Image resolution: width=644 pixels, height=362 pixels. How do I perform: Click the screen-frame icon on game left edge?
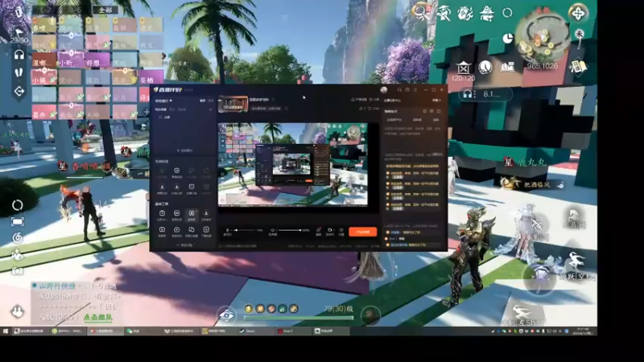click(x=17, y=222)
